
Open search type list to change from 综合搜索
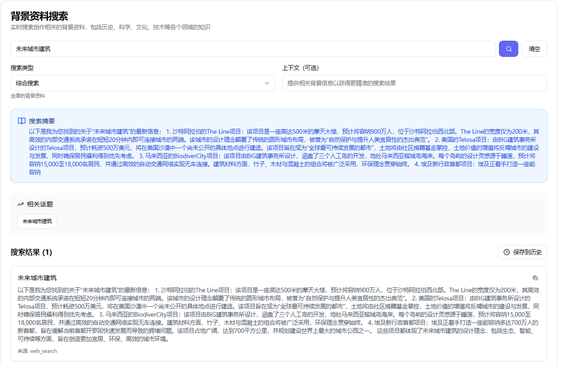click(x=142, y=83)
